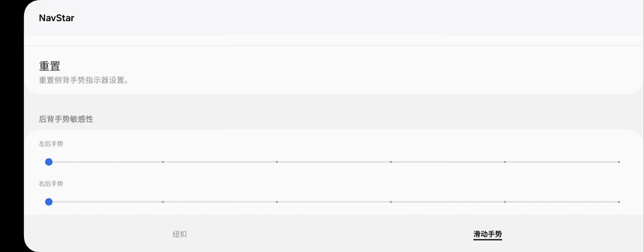Set 左后手势 slider to last tick
This screenshot has height=252, width=644.
pyautogui.click(x=619, y=162)
